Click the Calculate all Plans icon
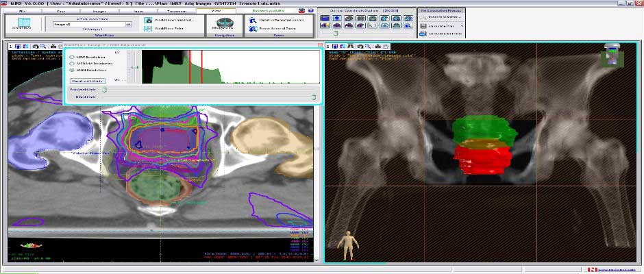 pos(423,33)
